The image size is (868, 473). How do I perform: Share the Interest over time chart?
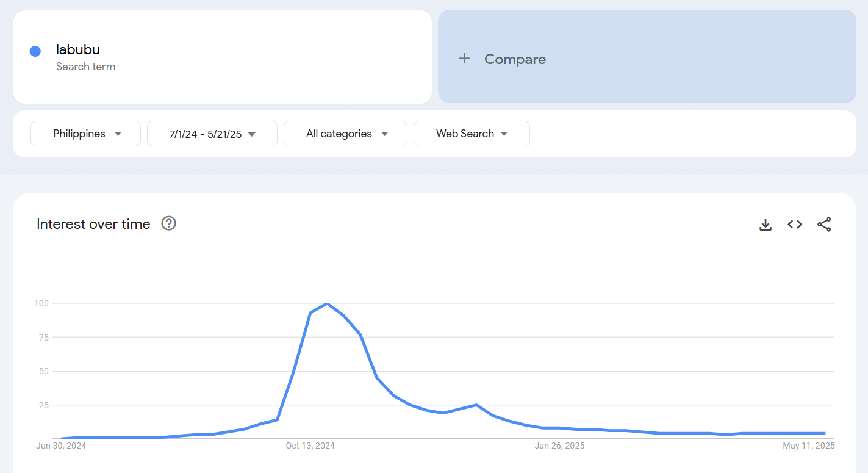(824, 225)
